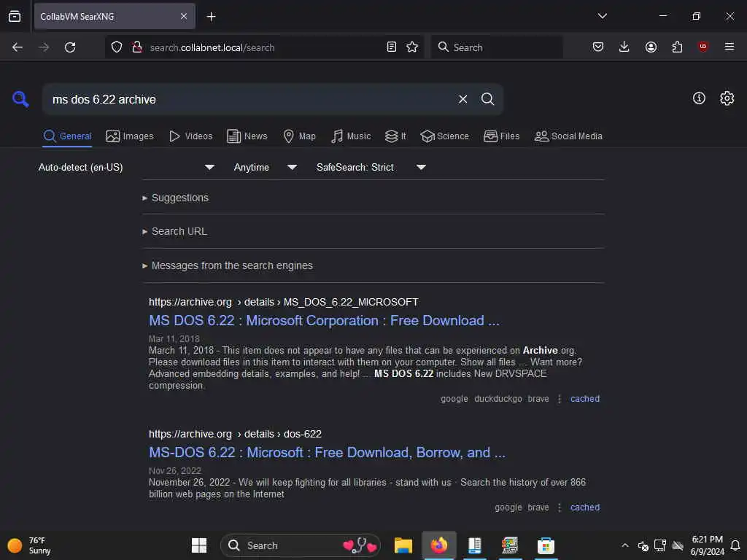747x560 pixels.
Task: Bookmark this page with star
Action: pyautogui.click(x=412, y=47)
